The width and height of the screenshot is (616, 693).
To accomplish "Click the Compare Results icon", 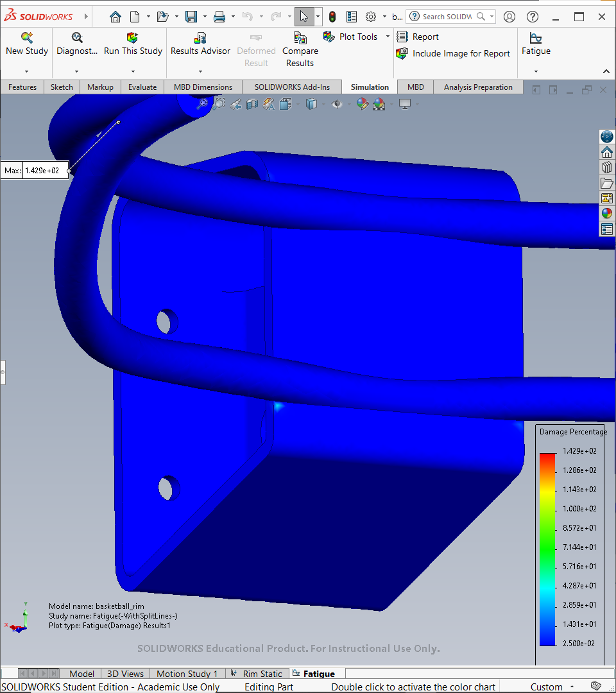I will point(300,38).
